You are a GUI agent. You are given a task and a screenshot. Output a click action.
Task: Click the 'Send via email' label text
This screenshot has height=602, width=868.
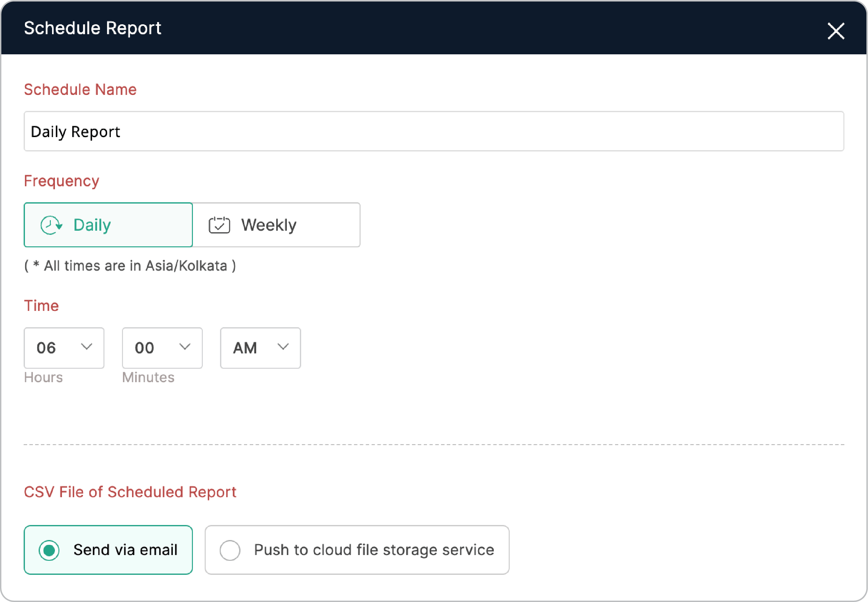click(x=125, y=550)
